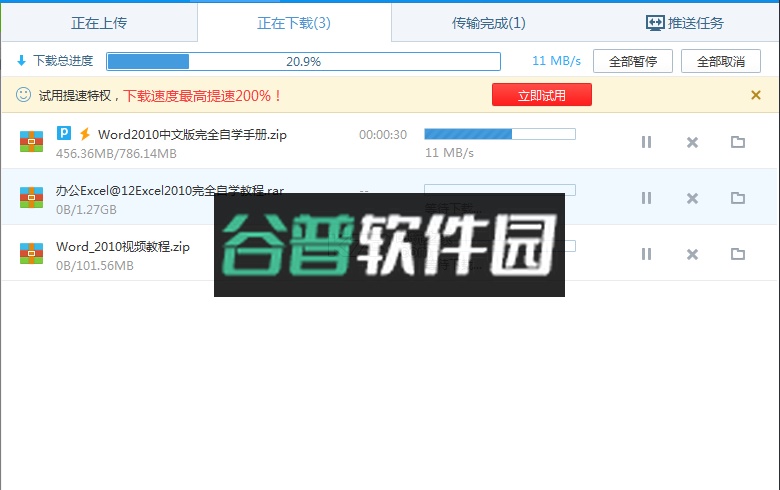This screenshot has height=490, width=780.
Task: Open folder for 办公Excel@12Excel2010 rar
Action: [738, 198]
